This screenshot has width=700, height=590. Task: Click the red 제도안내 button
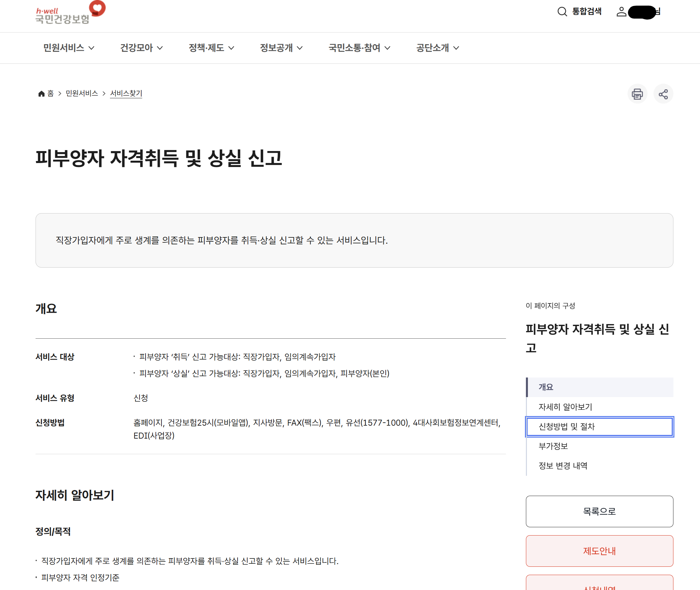pos(599,550)
